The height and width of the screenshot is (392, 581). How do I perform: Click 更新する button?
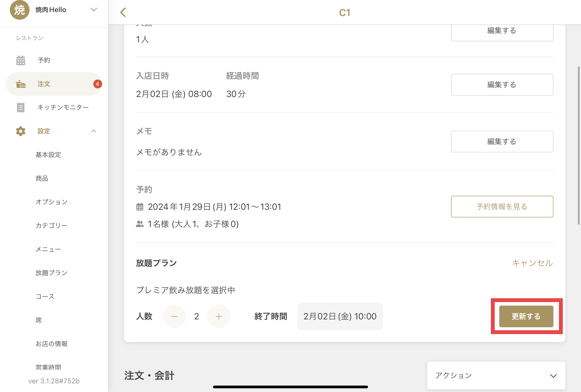coord(526,316)
